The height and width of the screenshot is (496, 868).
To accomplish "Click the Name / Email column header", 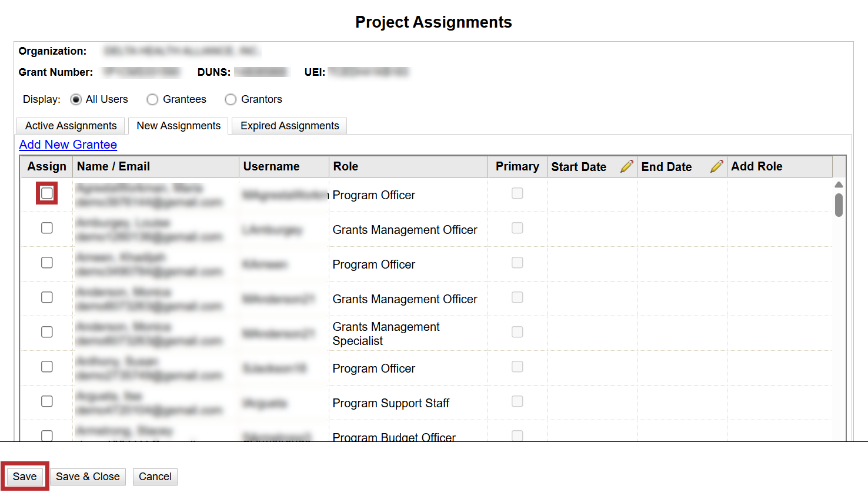I will pyautogui.click(x=113, y=166).
